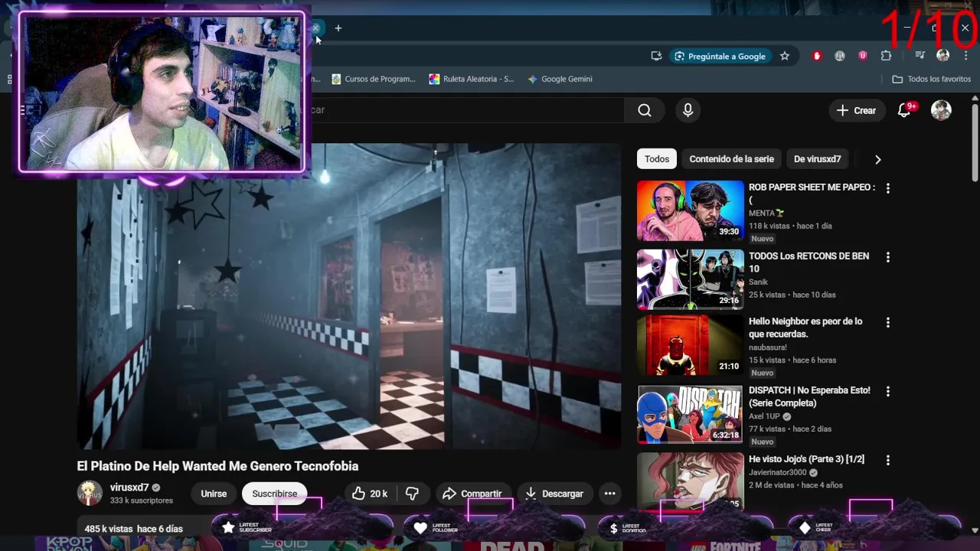
Task: Open the Chrome three-dot menu
Action: click(965, 56)
